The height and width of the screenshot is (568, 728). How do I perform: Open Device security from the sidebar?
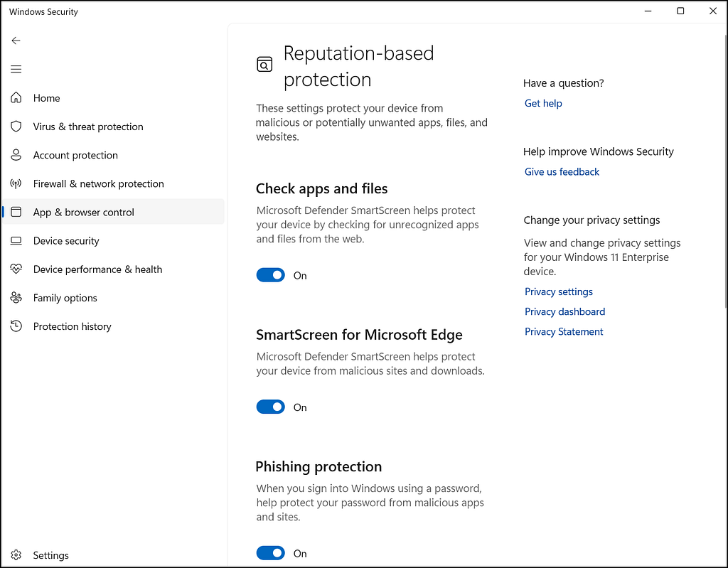(x=68, y=240)
